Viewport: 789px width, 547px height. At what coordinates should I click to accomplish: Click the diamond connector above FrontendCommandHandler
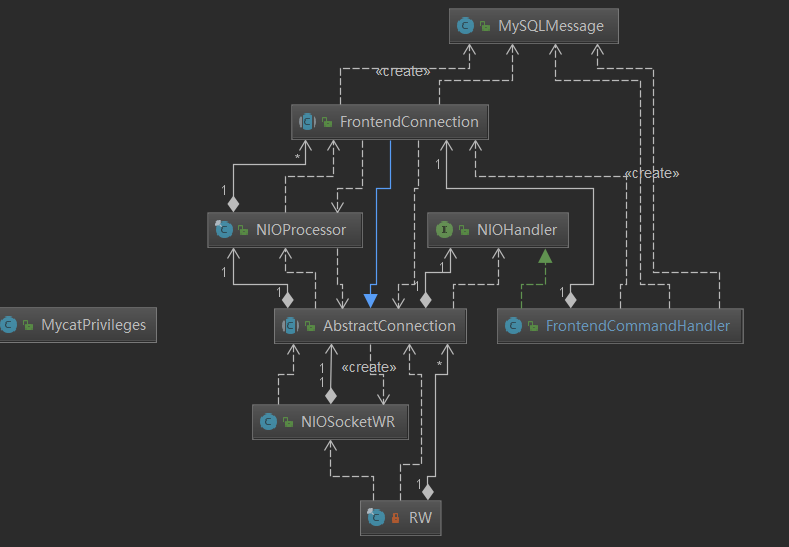[x=570, y=300]
